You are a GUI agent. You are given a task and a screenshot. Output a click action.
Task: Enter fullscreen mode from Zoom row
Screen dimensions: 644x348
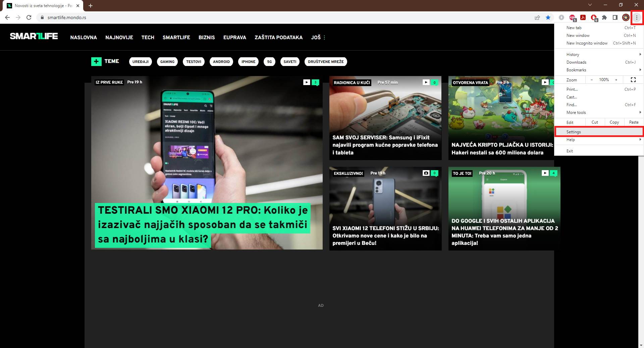633,80
